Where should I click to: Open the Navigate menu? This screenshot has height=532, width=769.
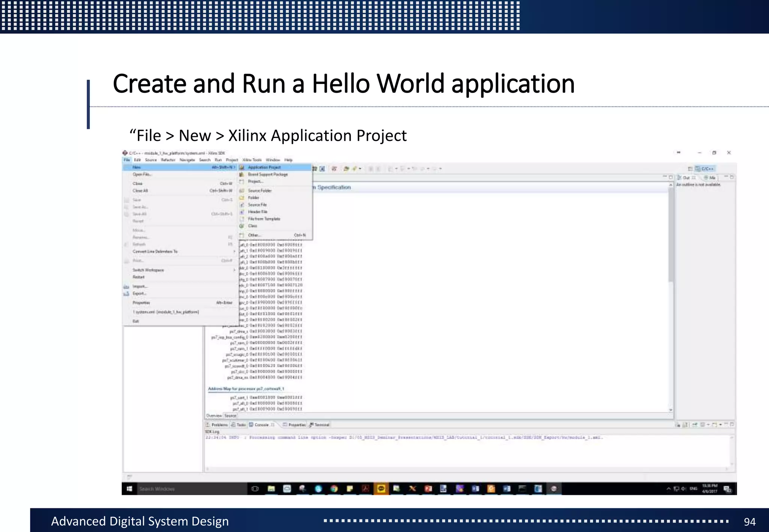click(187, 160)
